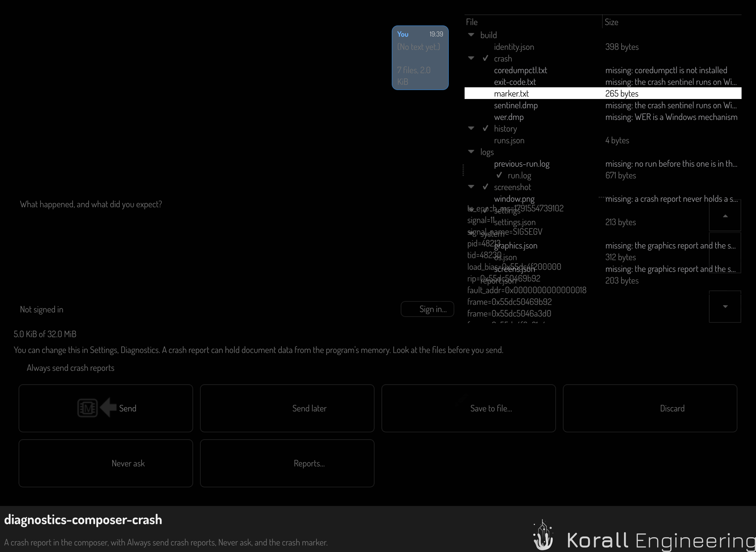Image resolution: width=756 pixels, height=552 pixels.
Task: Click the Never ask button
Action: 106,463
